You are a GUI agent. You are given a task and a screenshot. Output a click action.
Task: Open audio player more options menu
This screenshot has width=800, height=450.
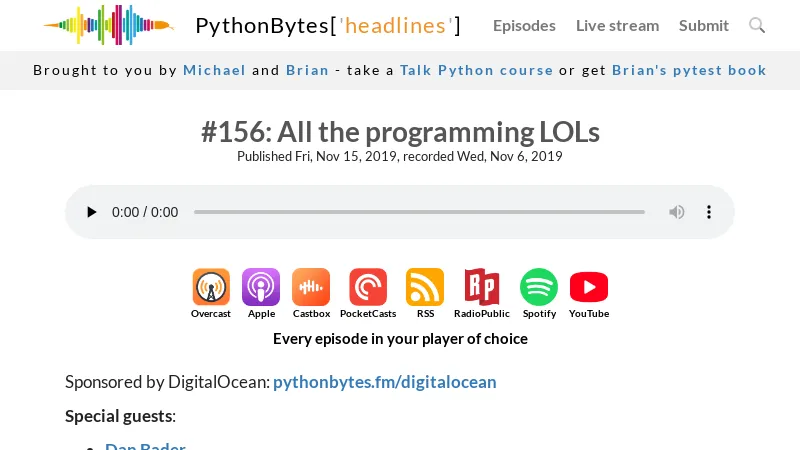709,212
